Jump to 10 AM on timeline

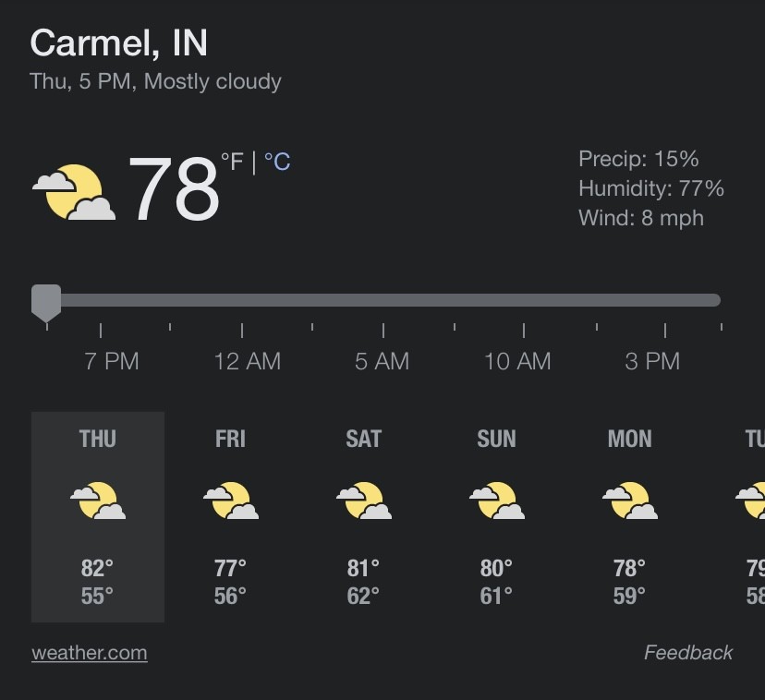517,361
